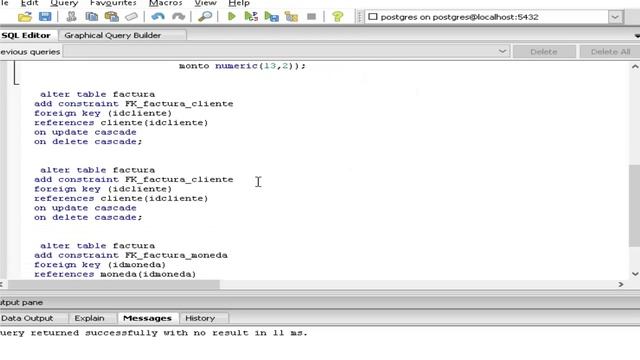Open file with the folder icon
Screen dimensions: 640x360
(x=25, y=17)
